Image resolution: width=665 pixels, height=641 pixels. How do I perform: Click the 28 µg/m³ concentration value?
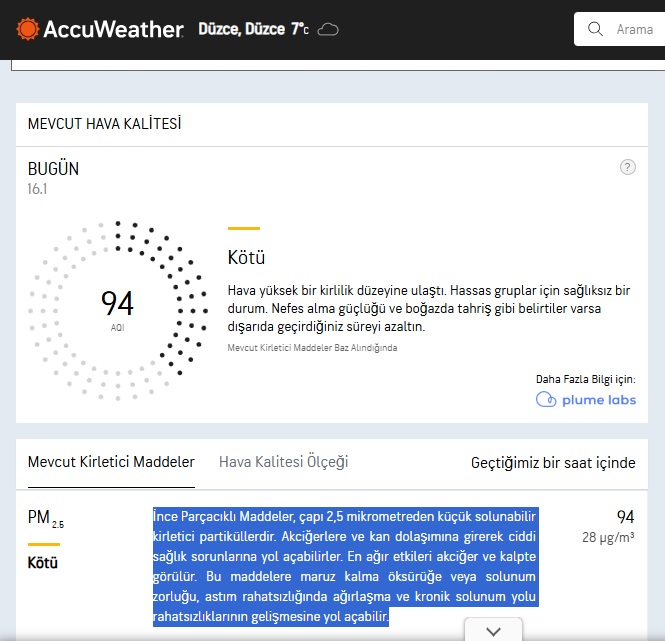tap(610, 538)
